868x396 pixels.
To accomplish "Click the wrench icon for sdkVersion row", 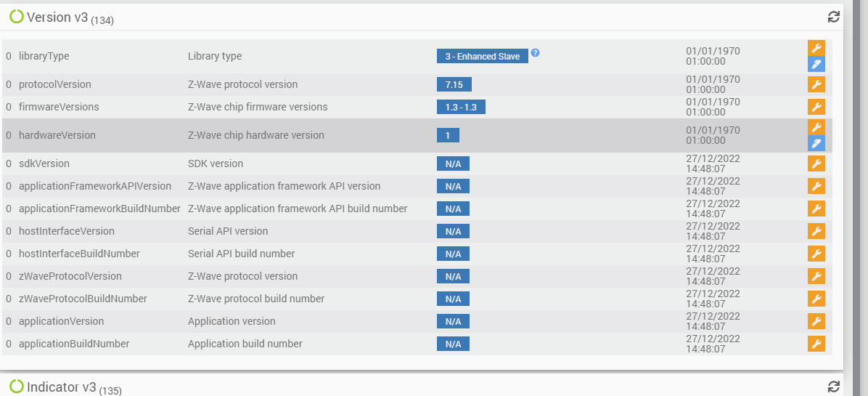I will (816, 163).
